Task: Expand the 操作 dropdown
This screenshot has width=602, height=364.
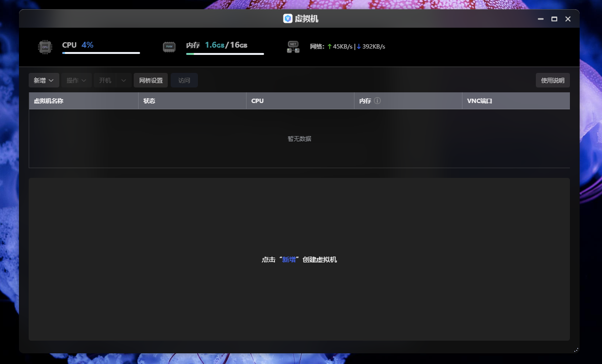Action: (x=76, y=80)
